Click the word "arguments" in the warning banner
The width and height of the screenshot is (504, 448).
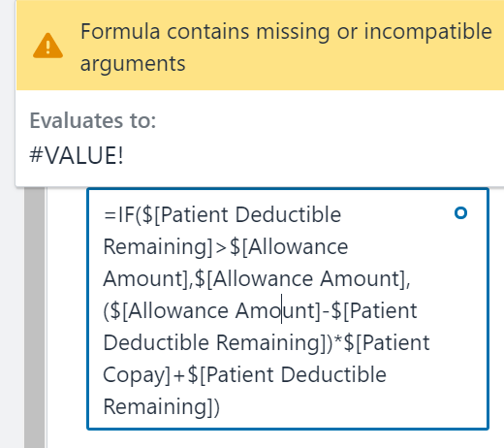133,63
